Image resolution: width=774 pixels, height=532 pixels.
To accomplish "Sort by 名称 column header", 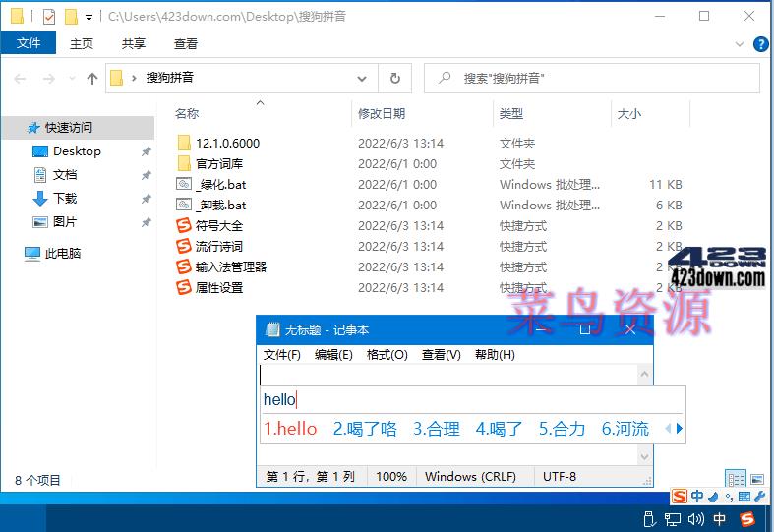I will [187, 114].
